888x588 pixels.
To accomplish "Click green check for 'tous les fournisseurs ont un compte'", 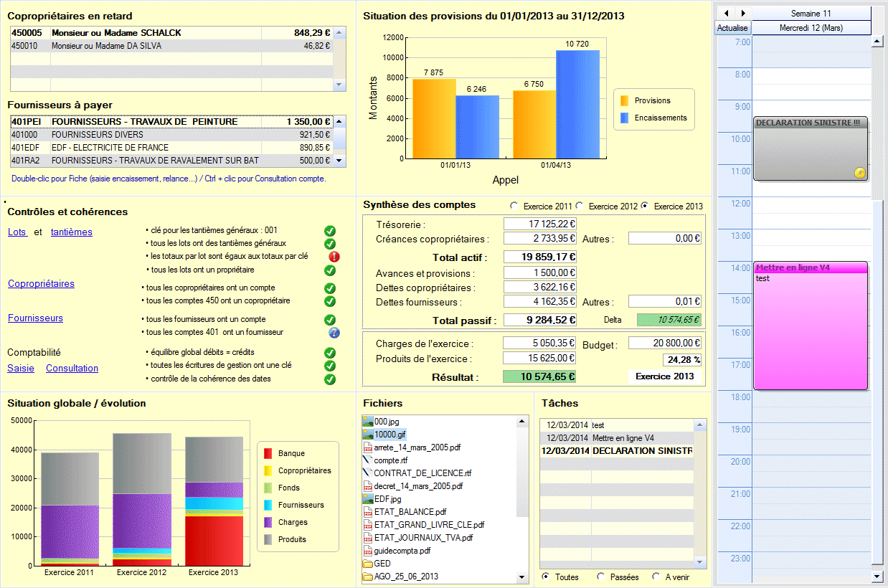I will (330, 320).
